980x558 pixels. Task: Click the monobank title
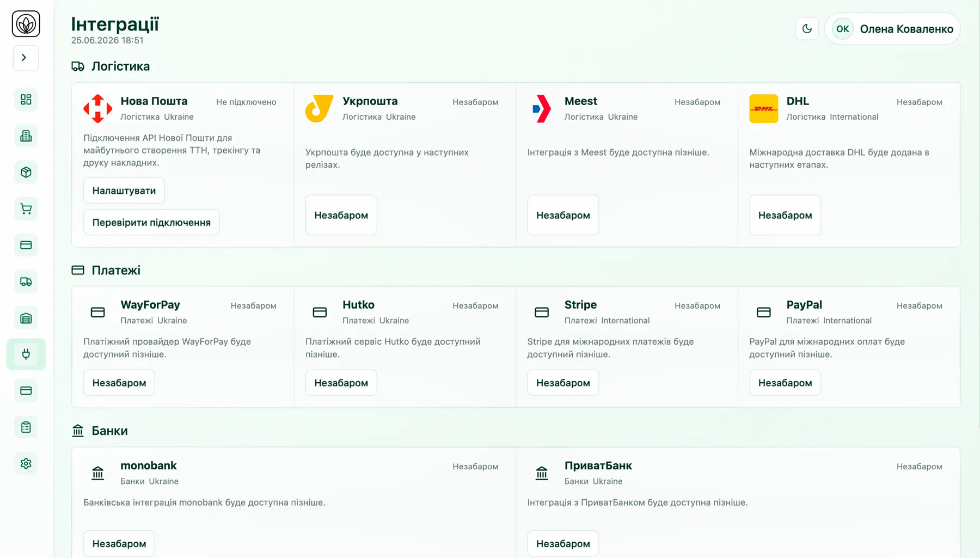149,465
